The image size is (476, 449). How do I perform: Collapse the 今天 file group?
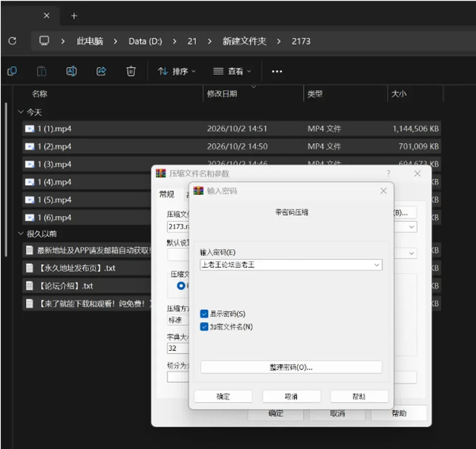click(21, 112)
